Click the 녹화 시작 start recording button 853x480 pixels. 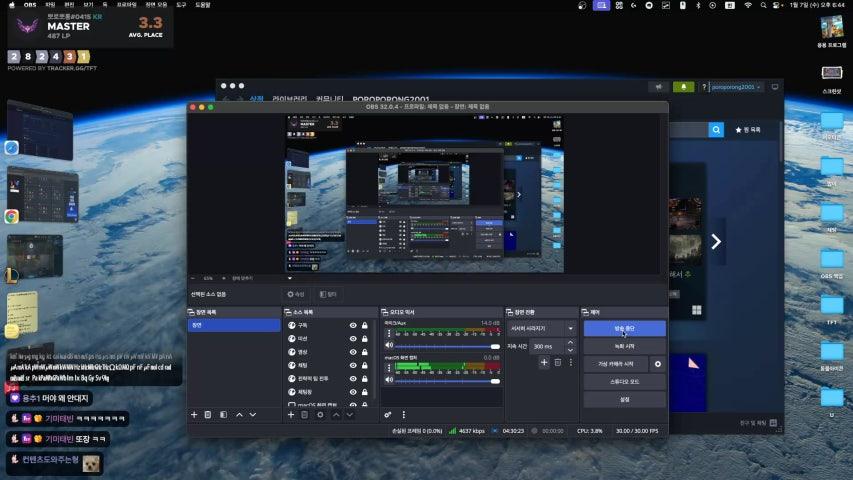point(624,346)
